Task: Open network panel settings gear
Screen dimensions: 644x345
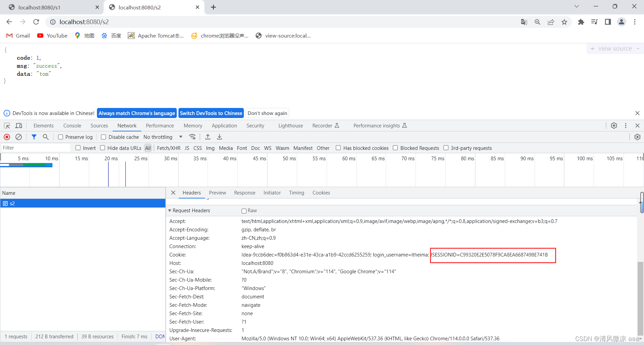Action: 637,137
